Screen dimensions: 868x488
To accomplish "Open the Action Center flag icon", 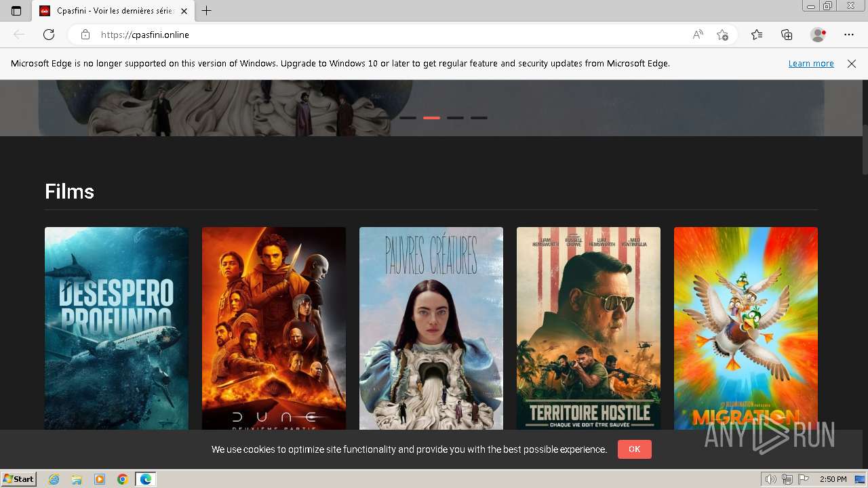I will 803,479.
